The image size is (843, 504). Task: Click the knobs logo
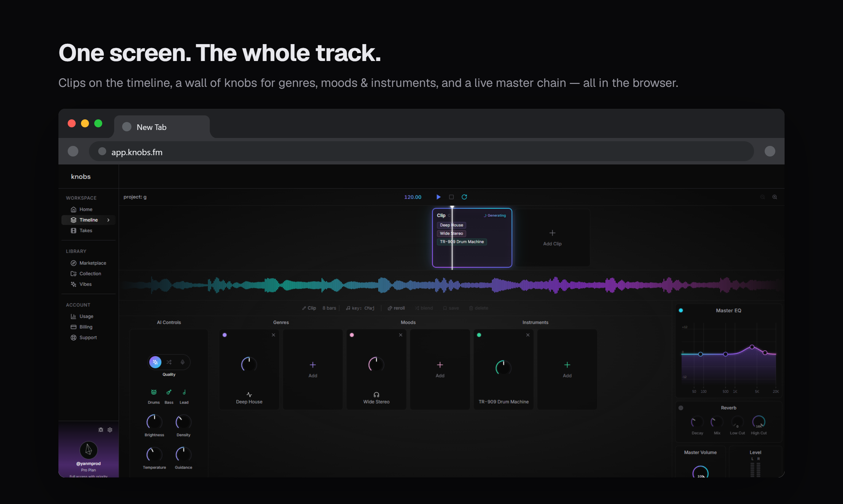[x=81, y=177]
